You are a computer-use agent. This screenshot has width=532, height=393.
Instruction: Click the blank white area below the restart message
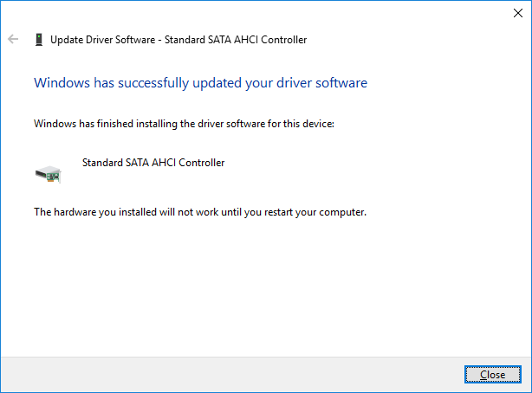click(260, 286)
